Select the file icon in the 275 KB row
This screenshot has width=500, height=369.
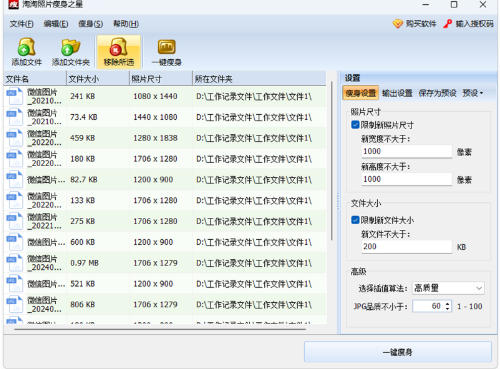tap(14, 221)
